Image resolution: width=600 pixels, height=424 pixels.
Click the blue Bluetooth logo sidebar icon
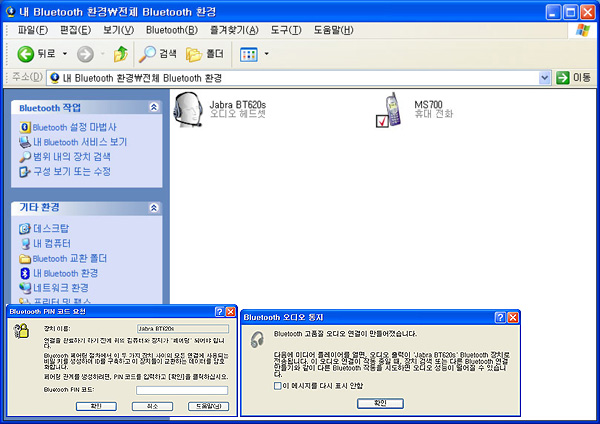coord(25,273)
